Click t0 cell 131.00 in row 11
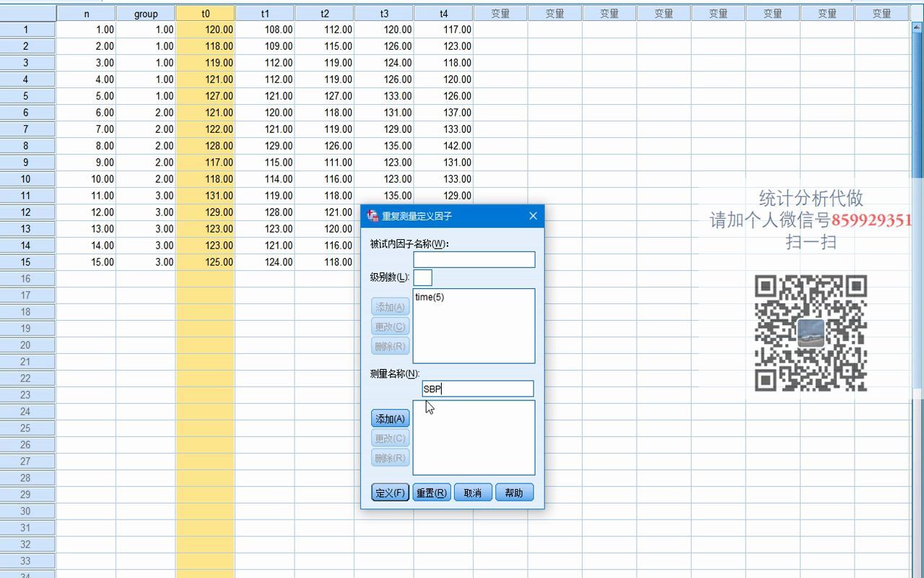 [206, 196]
